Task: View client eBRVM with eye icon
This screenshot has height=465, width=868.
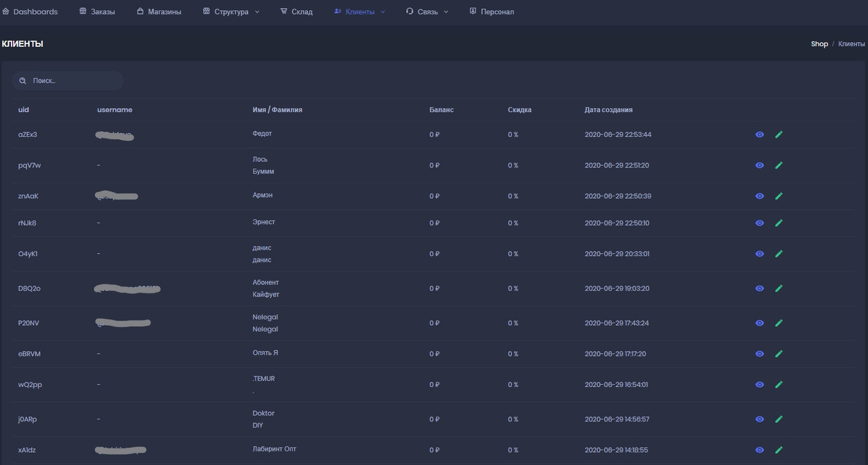Action: point(759,354)
